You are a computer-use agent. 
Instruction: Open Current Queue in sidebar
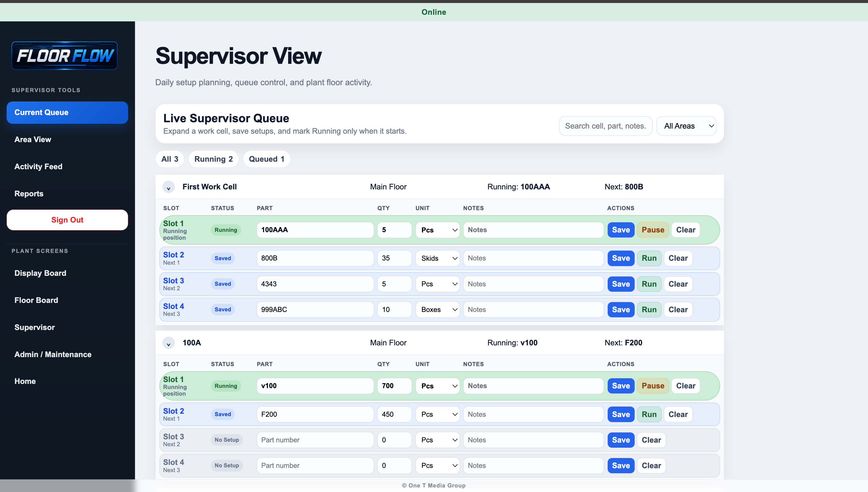[67, 113]
